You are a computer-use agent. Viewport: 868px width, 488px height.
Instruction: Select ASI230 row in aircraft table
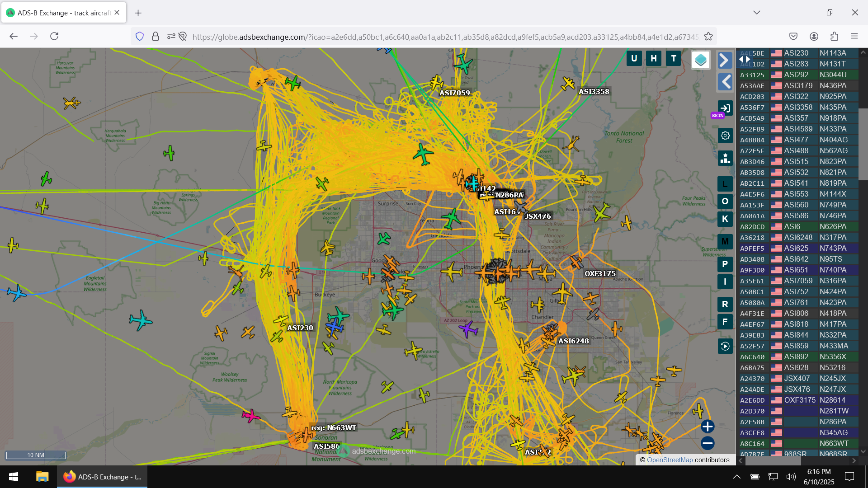(798, 53)
